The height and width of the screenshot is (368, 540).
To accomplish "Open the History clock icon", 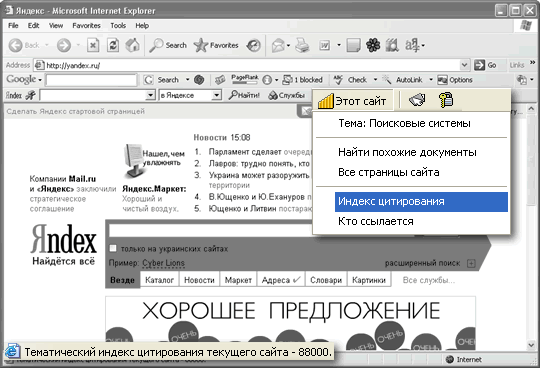I will pos(254,45).
